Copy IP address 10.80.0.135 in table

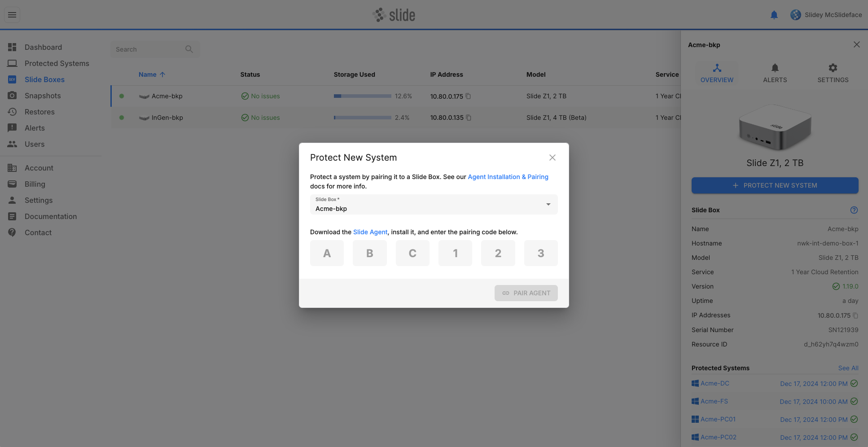pos(469,118)
